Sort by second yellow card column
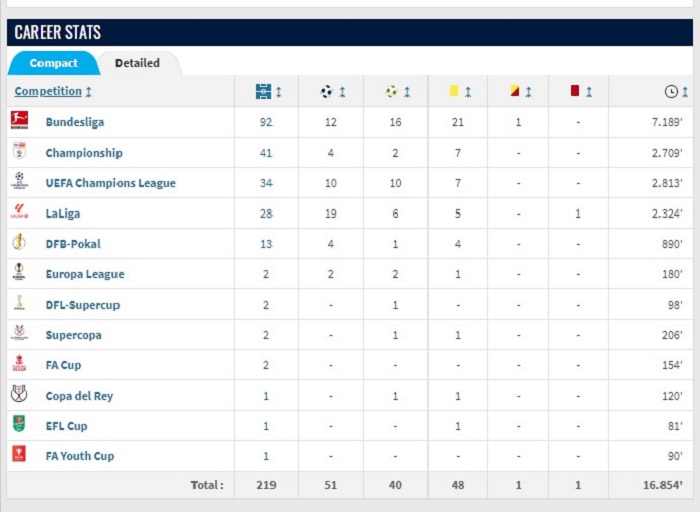The width and height of the screenshot is (700, 512). [521, 92]
